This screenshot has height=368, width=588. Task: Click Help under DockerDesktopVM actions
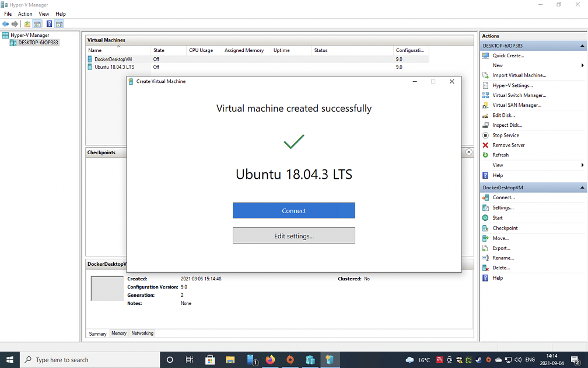click(x=497, y=278)
